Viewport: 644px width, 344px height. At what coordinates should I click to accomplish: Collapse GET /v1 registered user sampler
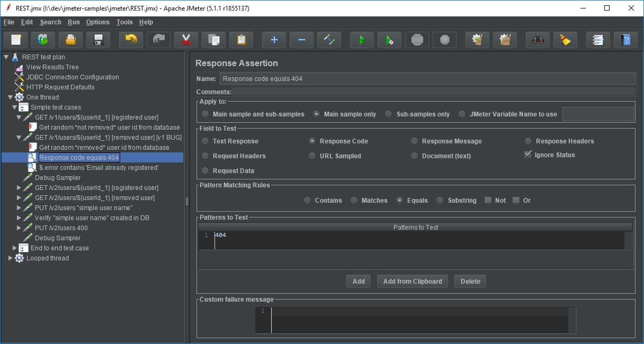pos(19,117)
